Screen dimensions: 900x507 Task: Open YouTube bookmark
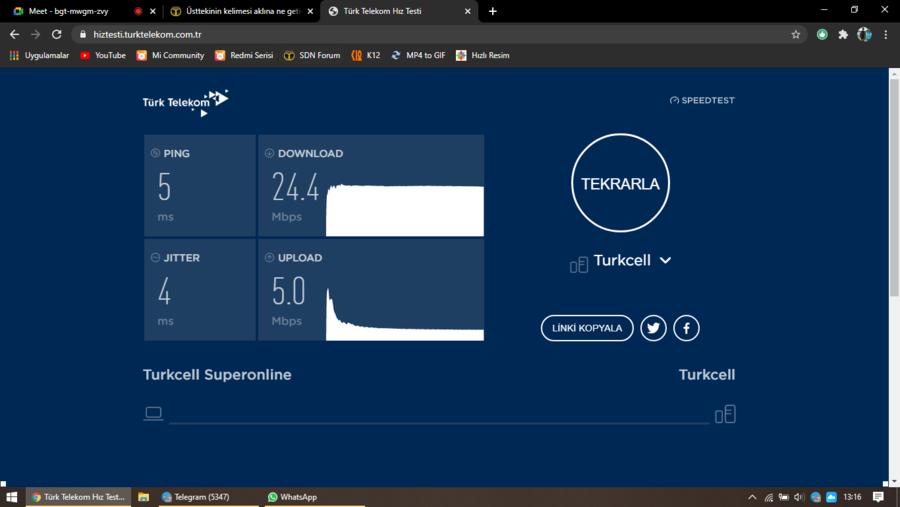[103, 55]
